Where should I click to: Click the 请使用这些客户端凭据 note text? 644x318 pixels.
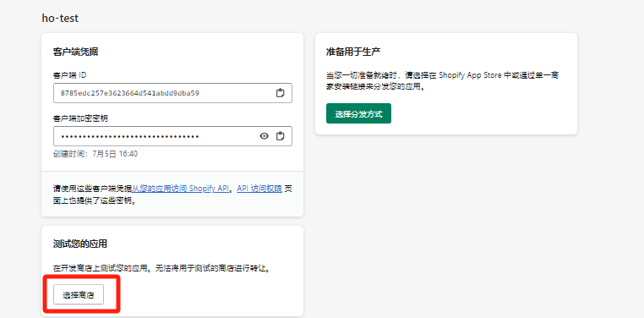coord(92,189)
